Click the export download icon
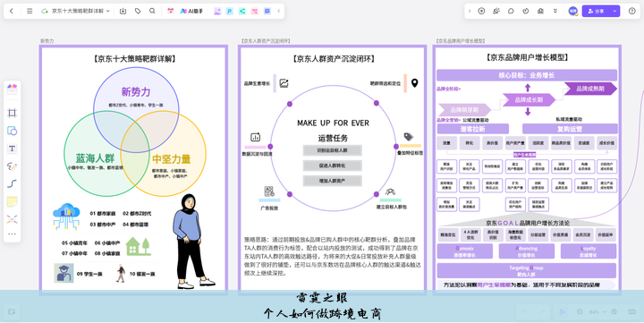Screen dimensions: 644x323 [x=123, y=11]
